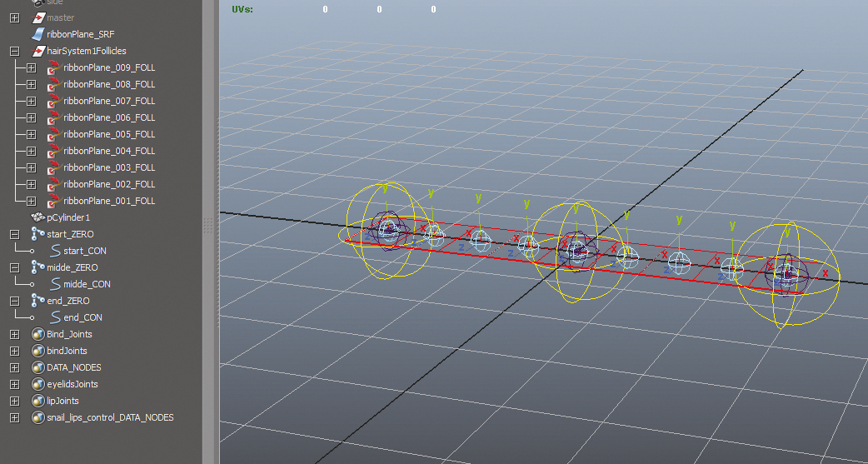Select the ribbonPlane_009_FOLL label
Viewport: 868px width, 464px height.
tap(109, 67)
